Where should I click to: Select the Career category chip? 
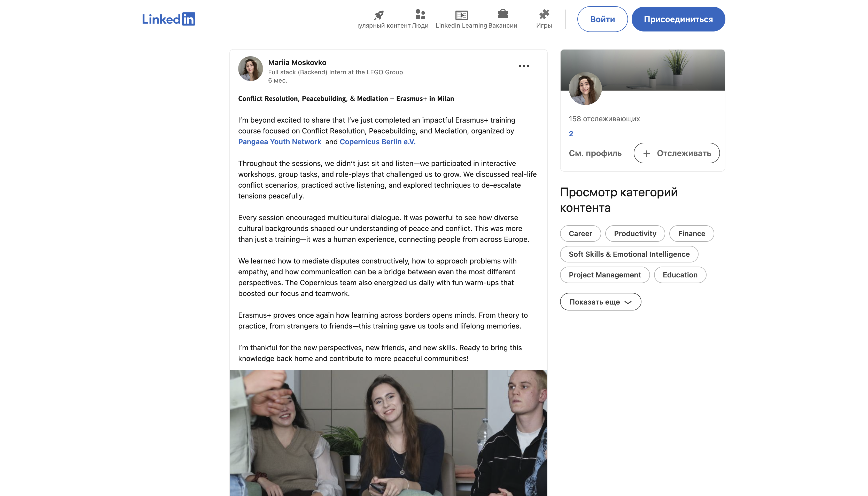point(580,234)
